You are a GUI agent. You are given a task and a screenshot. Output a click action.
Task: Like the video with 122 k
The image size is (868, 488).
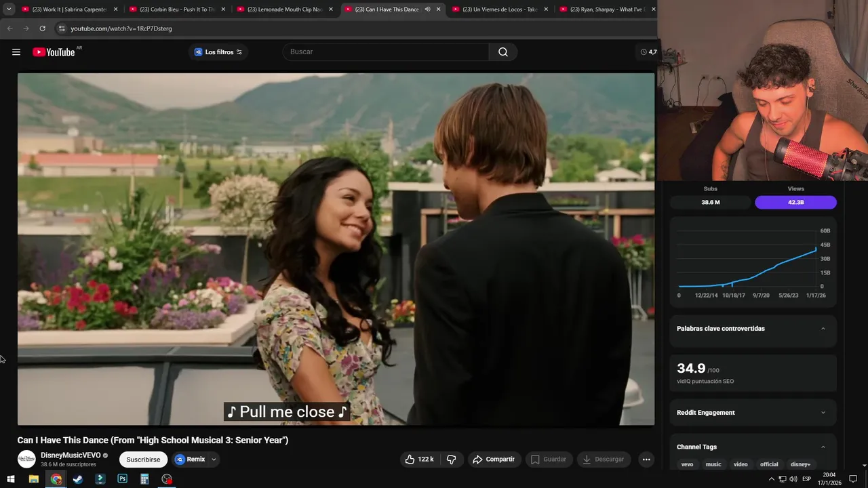[420, 460]
